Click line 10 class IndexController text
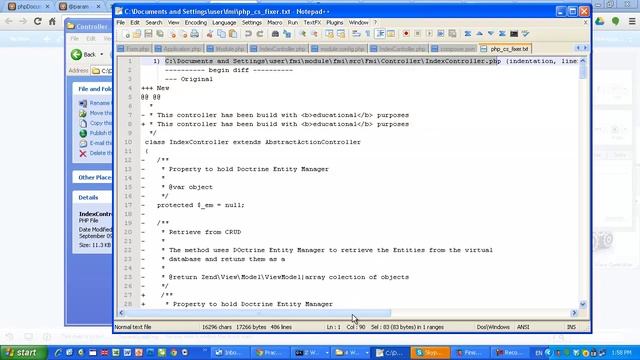This screenshot has width=640, height=360. pos(253,142)
